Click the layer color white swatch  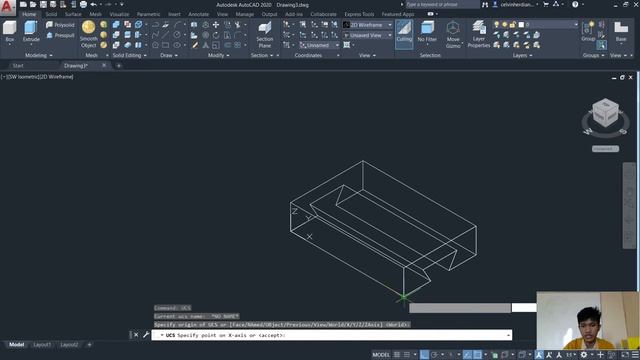[x=521, y=24]
